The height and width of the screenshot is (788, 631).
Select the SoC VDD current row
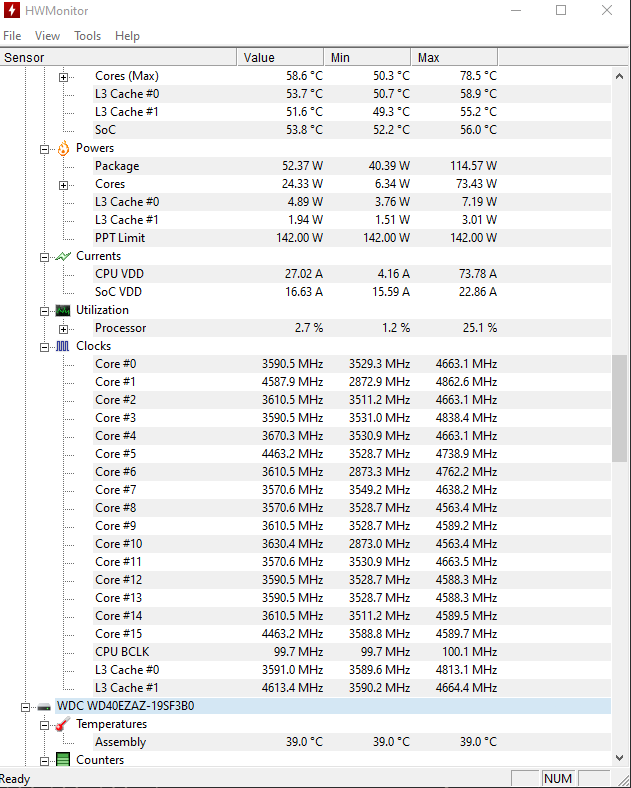tap(352, 292)
